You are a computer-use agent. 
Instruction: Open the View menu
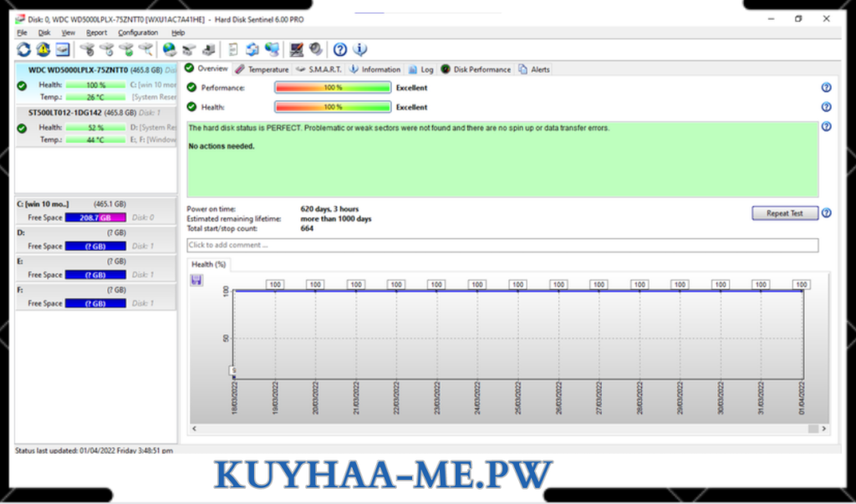click(69, 33)
